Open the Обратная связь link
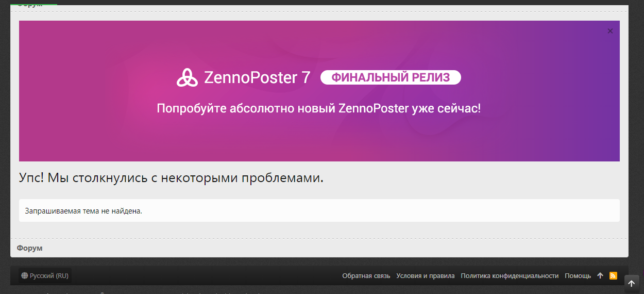The image size is (644, 294). pos(366,276)
